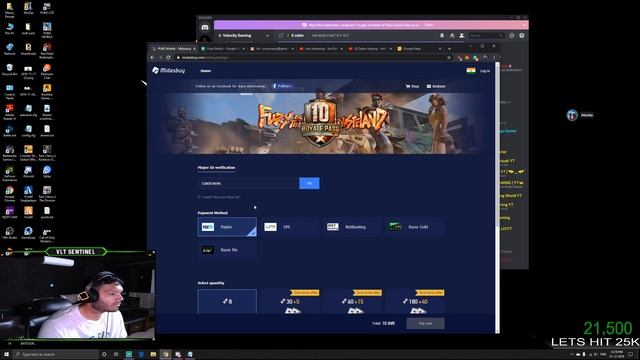The height and width of the screenshot is (360, 640).
Task: Open File Explorer from the taskbar
Action: [153, 354]
